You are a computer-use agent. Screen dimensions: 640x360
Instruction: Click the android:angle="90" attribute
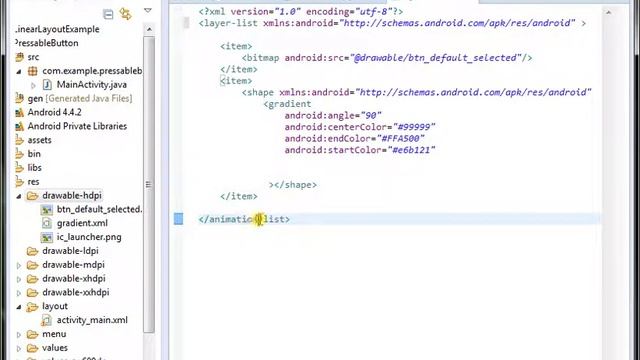tap(333, 116)
